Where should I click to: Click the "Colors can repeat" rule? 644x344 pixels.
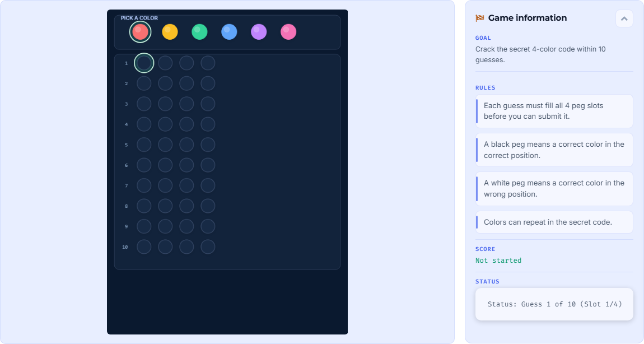tap(554, 222)
